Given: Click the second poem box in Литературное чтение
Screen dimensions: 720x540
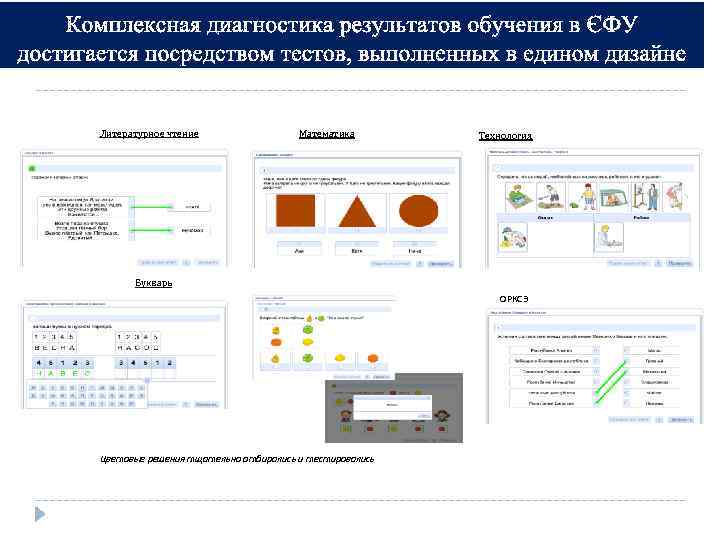Looking at the screenshot, I should pos(86,230).
